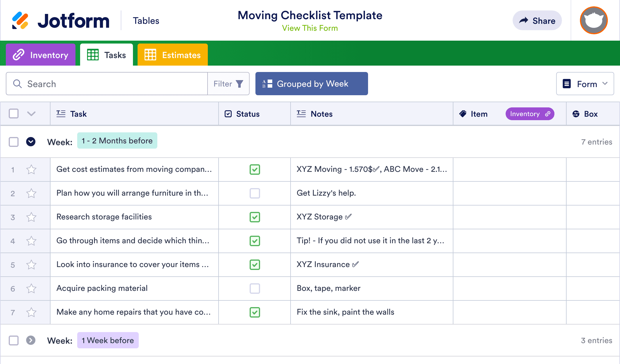Collapse the 1 - 2 Months before group

pos(31,142)
